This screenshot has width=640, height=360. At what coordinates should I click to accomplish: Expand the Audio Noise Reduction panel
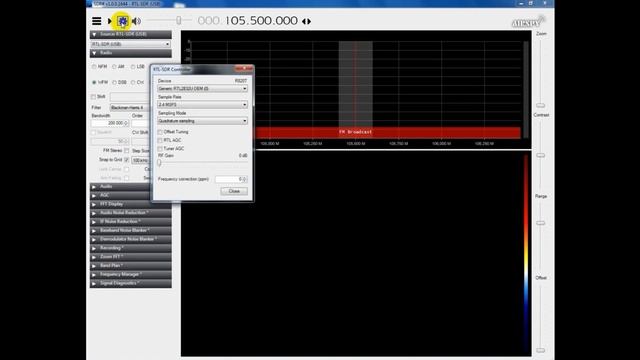click(131, 213)
